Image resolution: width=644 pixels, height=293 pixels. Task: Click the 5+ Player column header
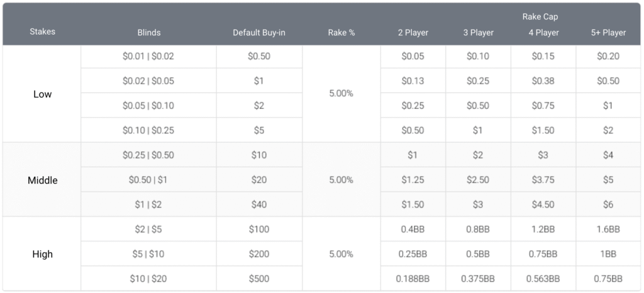click(x=608, y=33)
